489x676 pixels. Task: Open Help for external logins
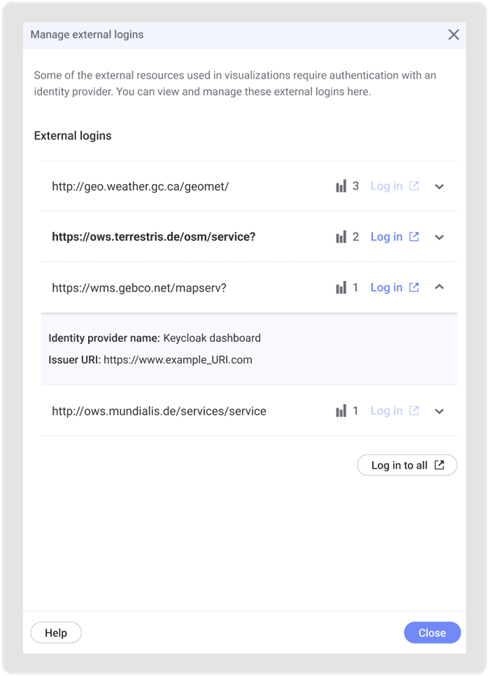(x=56, y=632)
